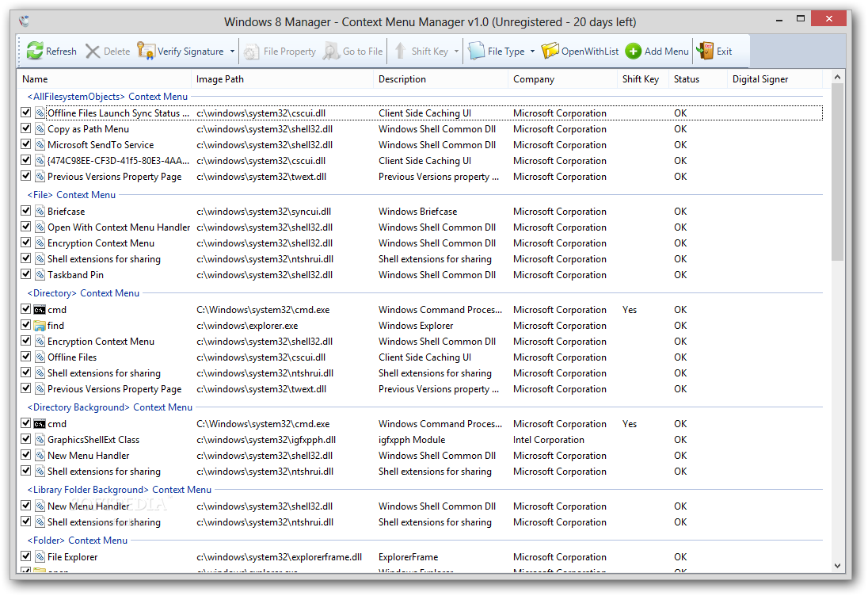868x596 pixels.
Task: Sort by the Company column header
Action: 562,79
